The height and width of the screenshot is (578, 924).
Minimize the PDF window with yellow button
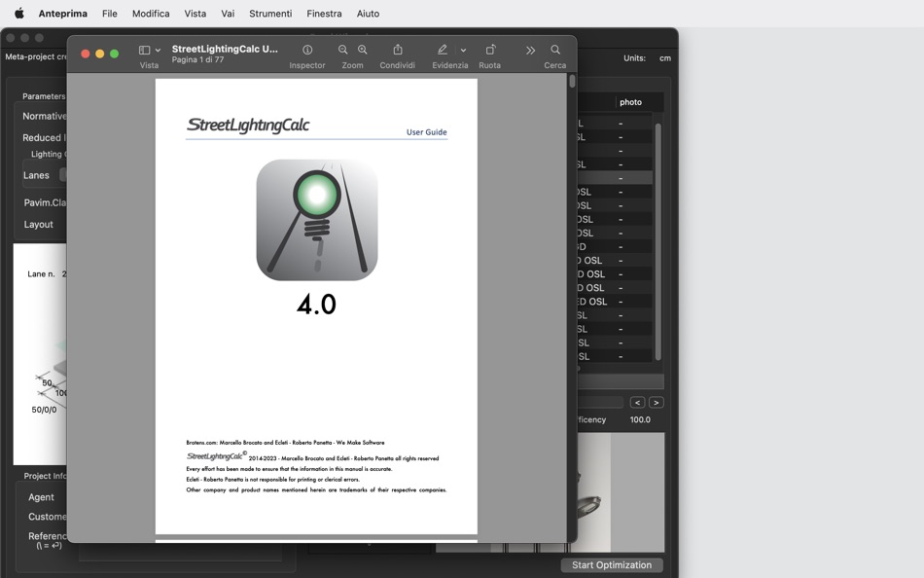click(99, 54)
